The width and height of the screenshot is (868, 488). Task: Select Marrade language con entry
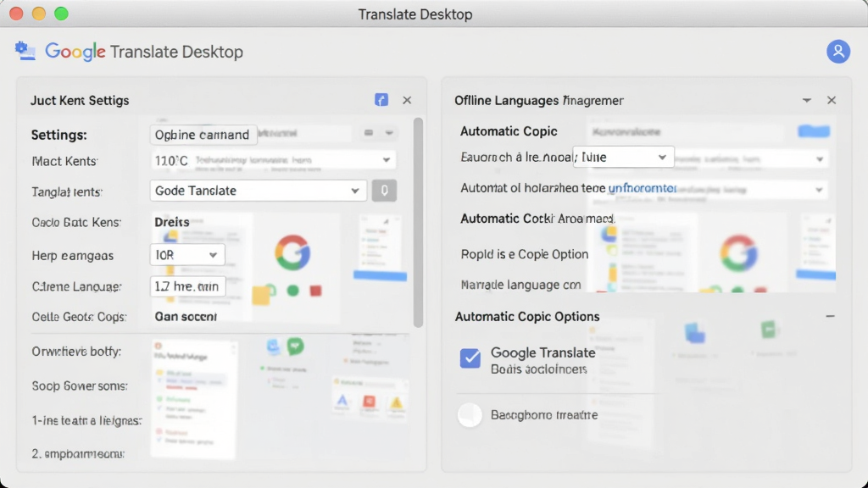[x=520, y=285]
